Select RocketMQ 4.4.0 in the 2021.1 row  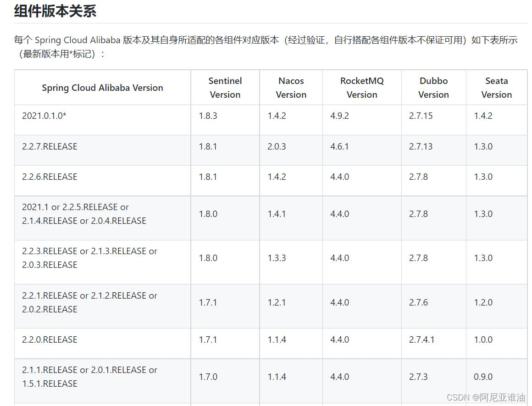(x=339, y=214)
